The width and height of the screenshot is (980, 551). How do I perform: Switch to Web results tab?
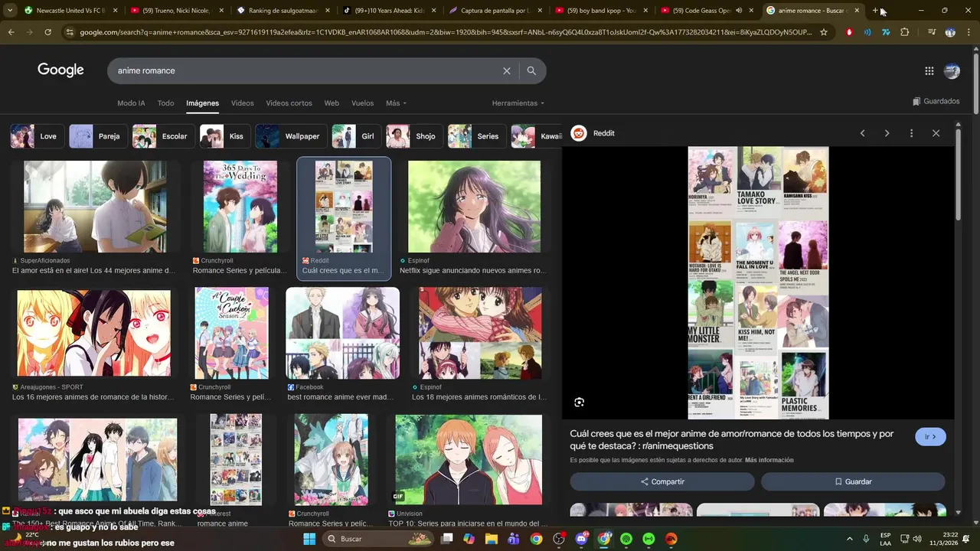[332, 103]
